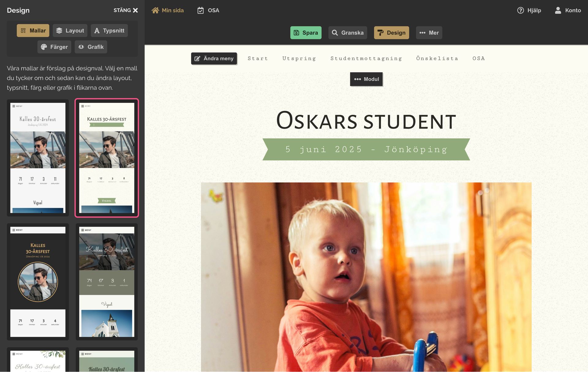The height and width of the screenshot is (372, 588).
Task: Open the Utspring menu item
Action: click(x=299, y=58)
